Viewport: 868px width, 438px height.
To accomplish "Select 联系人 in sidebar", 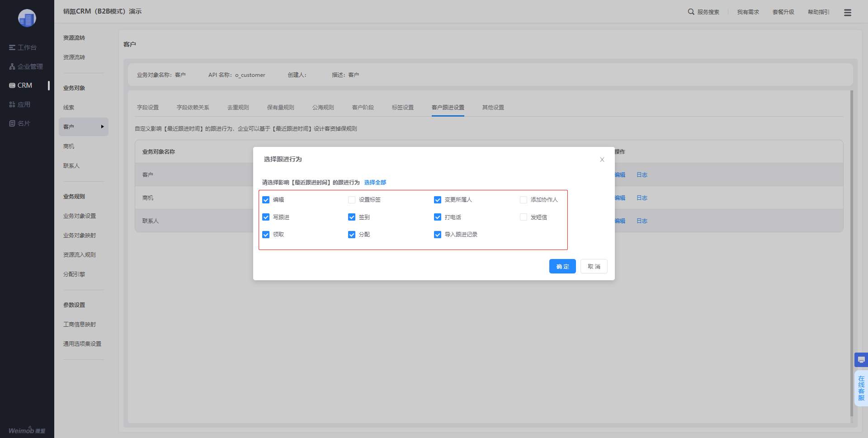I will click(x=71, y=166).
